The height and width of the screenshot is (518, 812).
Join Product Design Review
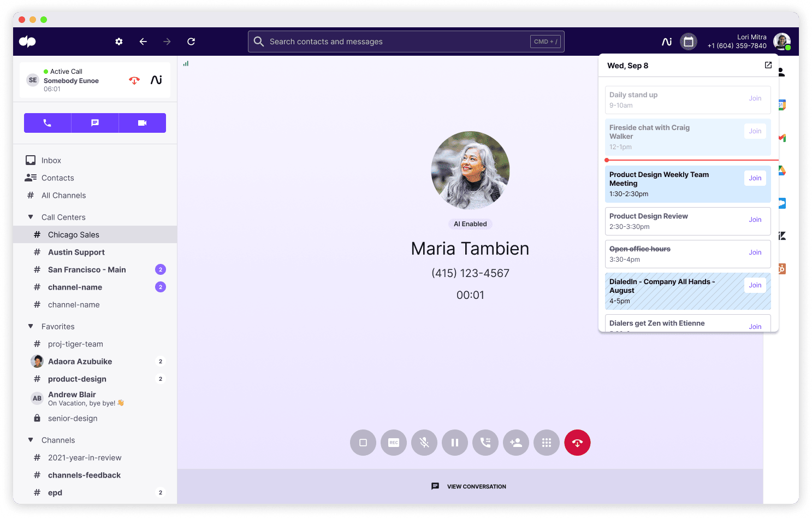tap(755, 220)
